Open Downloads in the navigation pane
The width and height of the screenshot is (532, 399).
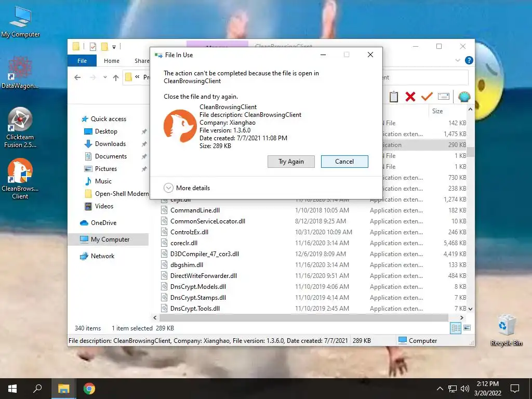pyautogui.click(x=110, y=144)
